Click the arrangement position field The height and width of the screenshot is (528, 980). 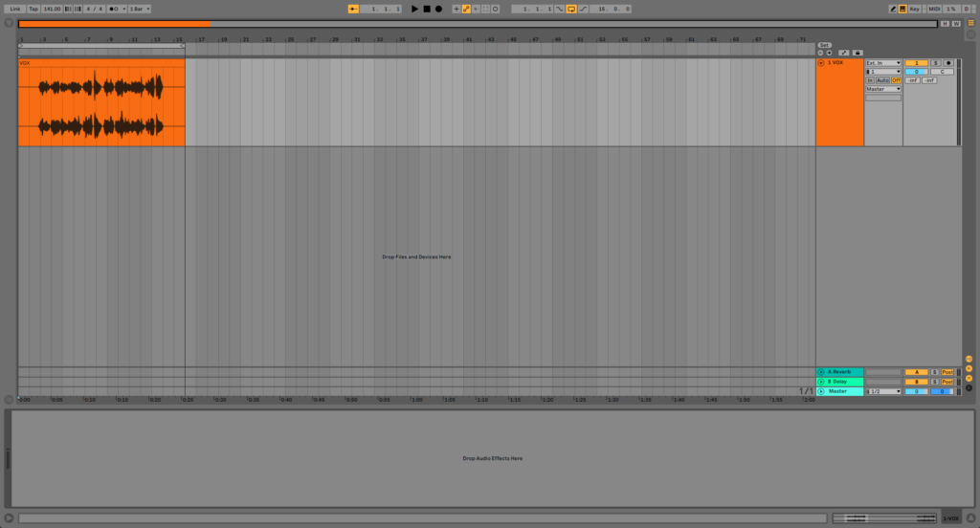(x=383, y=9)
